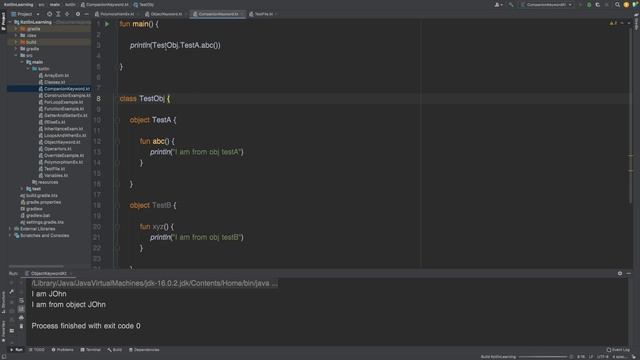Run main function from gutter arrow
Screen dimensions: 640x360
click(107, 24)
